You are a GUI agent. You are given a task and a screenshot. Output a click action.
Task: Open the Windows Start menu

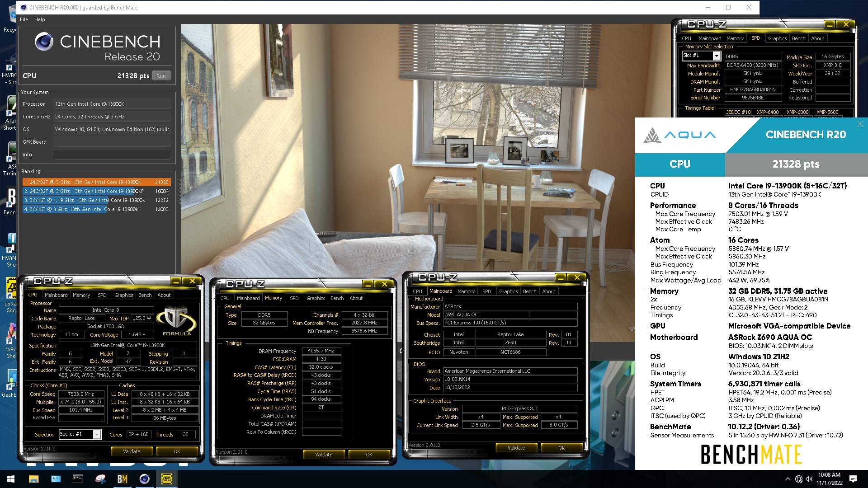pos(11,479)
